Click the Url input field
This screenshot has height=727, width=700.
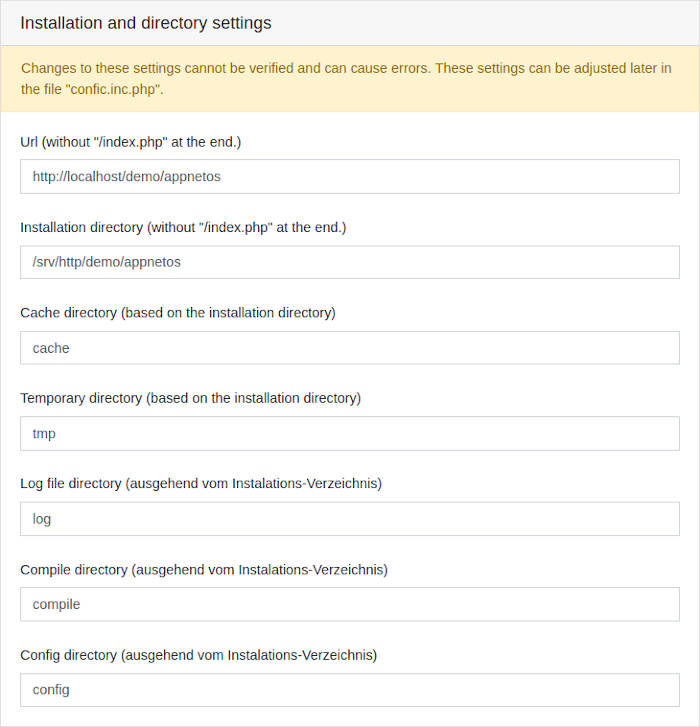[x=349, y=176]
